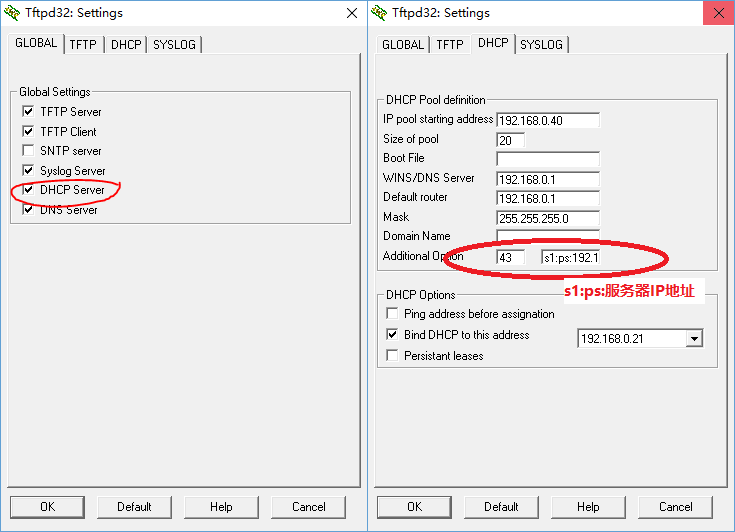The width and height of the screenshot is (735, 532).
Task: Confirm with OK in the right Settings window
Action: coord(414,507)
